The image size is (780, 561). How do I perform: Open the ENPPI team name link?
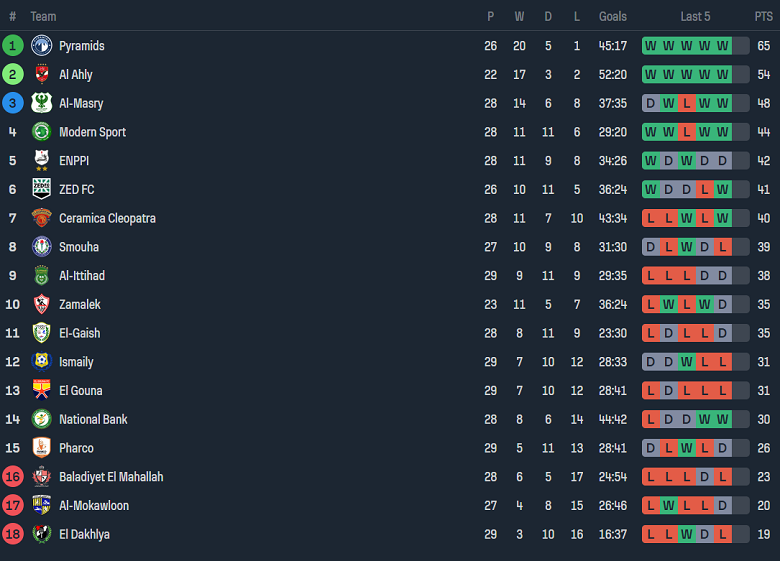pyautogui.click(x=74, y=160)
